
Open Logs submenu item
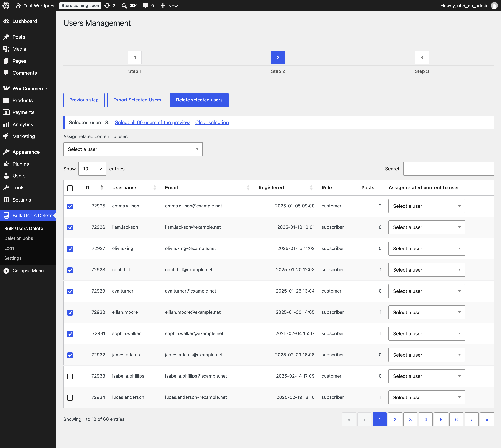[x=9, y=248]
